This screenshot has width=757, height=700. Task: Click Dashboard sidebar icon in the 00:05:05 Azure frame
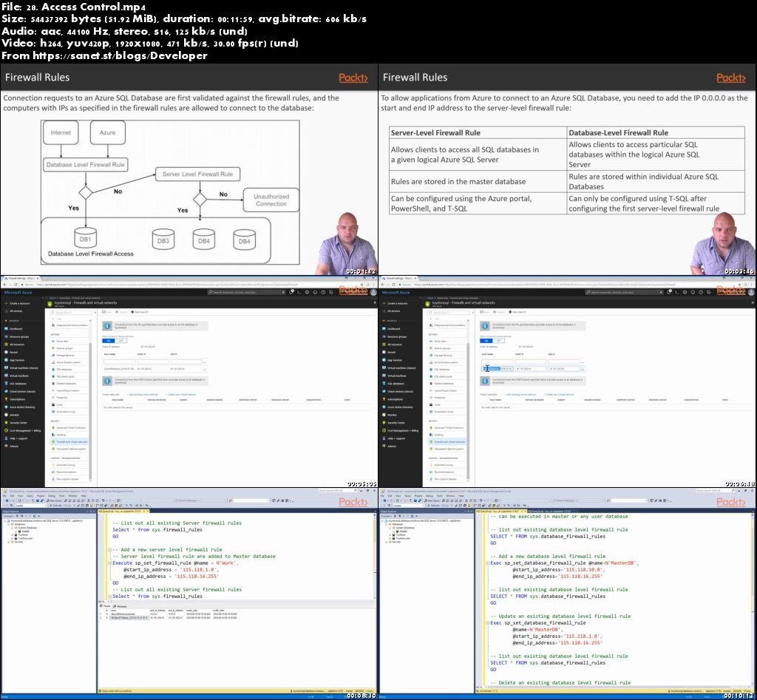[6, 329]
